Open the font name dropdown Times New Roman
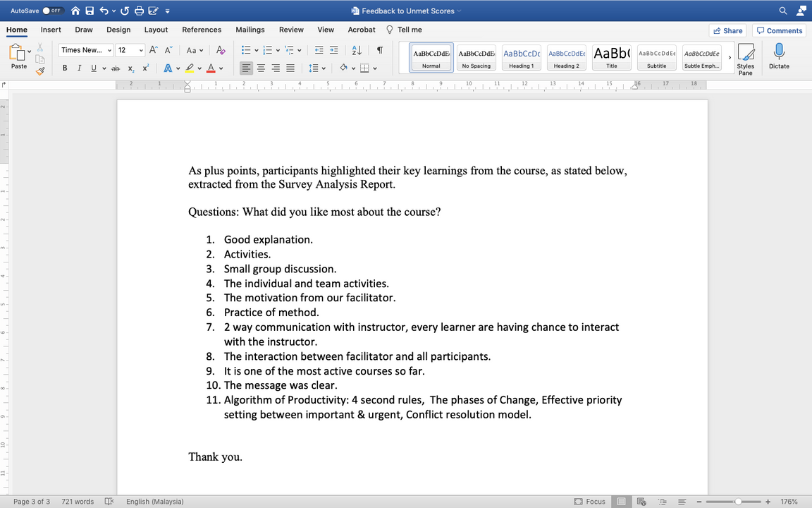Image resolution: width=812 pixels, height=508 pixels. (x=86, y=50)
